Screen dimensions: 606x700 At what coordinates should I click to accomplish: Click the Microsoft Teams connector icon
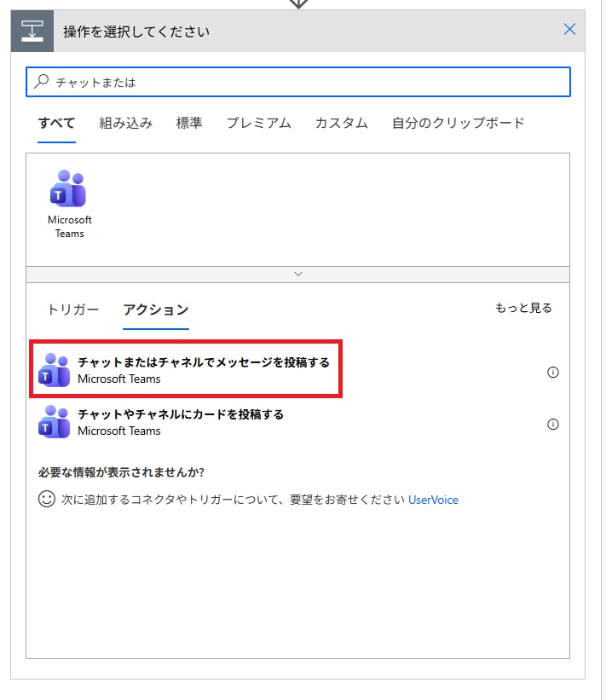point(69,189)
